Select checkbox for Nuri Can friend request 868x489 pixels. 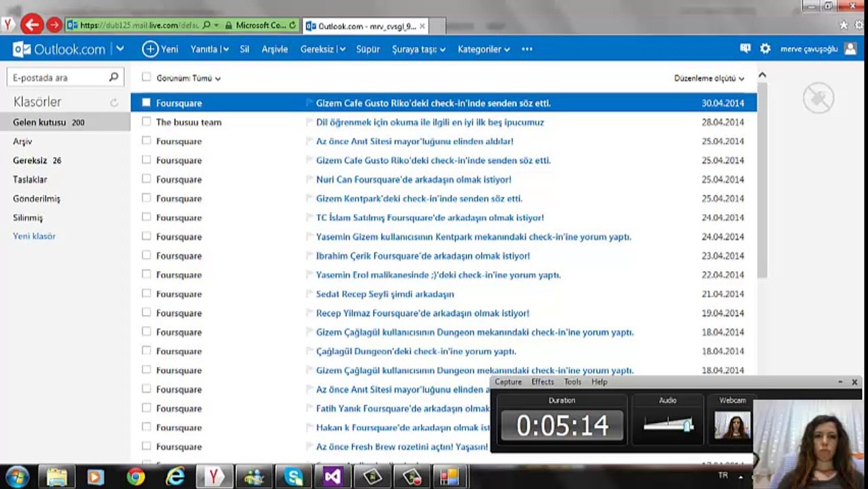(x=146, y=179)
